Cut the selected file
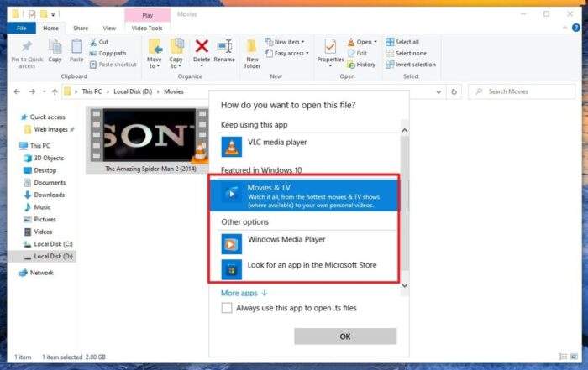 [x=99, y=42]
